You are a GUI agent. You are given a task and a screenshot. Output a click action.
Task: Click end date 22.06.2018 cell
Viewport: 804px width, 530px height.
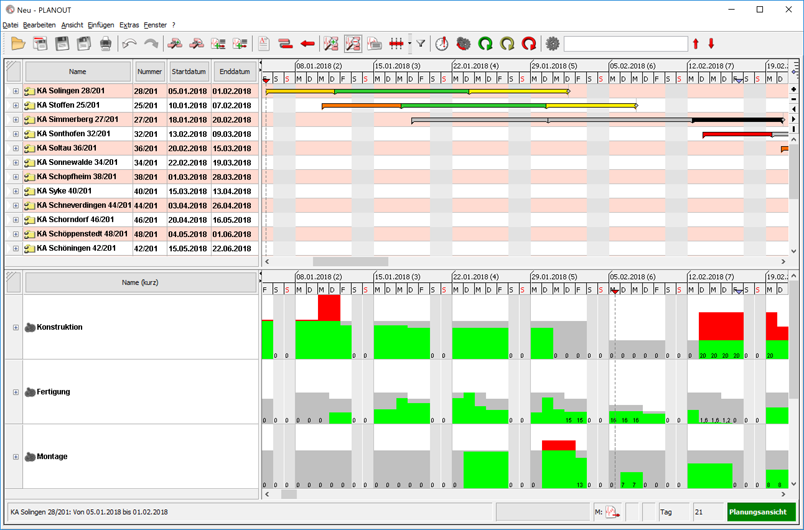pyautogui.click(x=232, y=249)
